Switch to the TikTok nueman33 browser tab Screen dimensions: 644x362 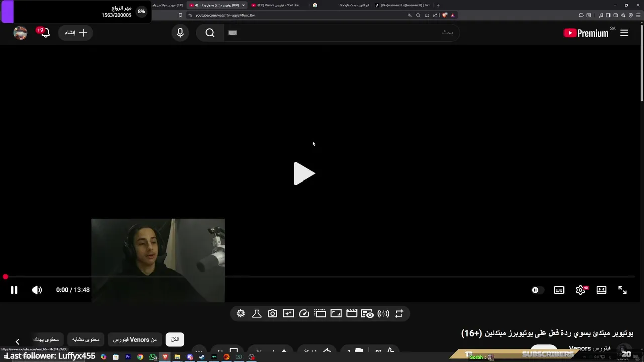click(403, 5)
